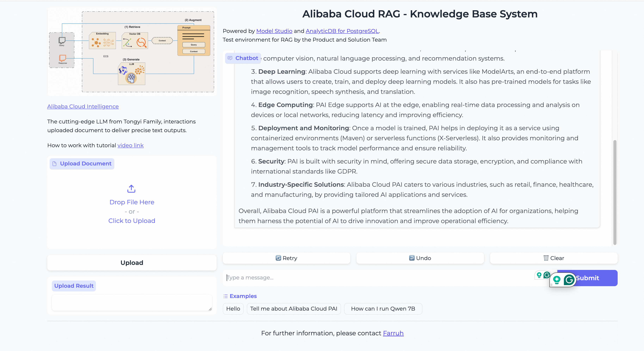The height and width of the screenshot is (351, 644).
Task: Open the Model Studio link
Action: pyautogui.click(x=274, y=31)
